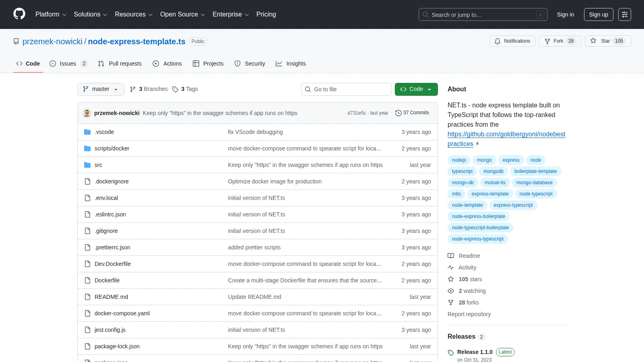644x362 pixels.
Task: Click the Sign in link
Action: point(566,14)
